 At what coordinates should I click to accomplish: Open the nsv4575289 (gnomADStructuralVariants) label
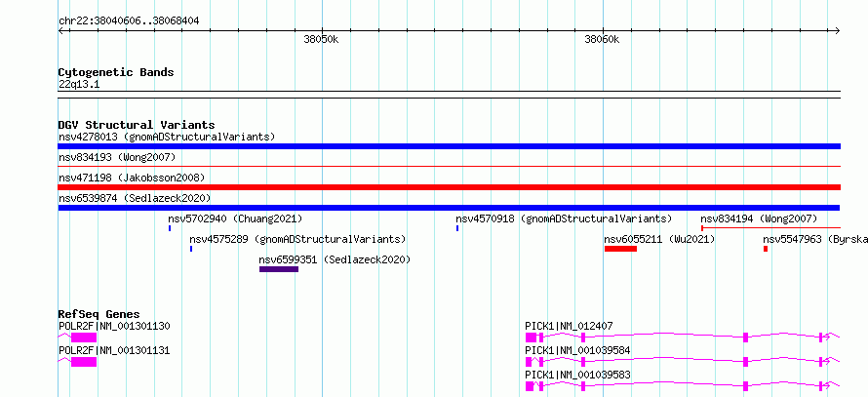coord(297,239)
